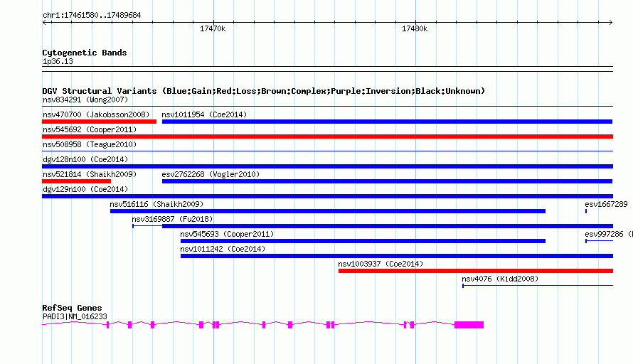Click the short red bar of nsv521814
Viewport: 633px width, 364px height.
pos(76,181)
